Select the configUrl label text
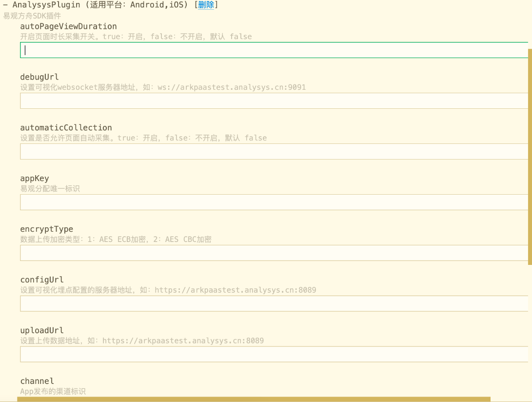 coord(42,280)
